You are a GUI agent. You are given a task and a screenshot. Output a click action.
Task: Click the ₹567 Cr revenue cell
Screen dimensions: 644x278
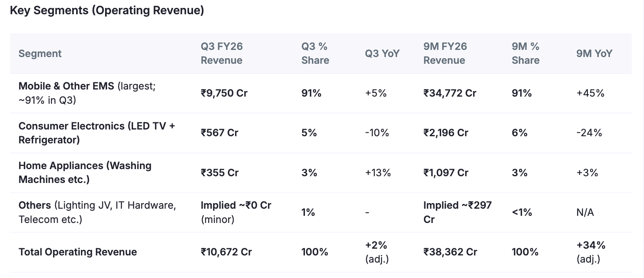tap(219, 133)
